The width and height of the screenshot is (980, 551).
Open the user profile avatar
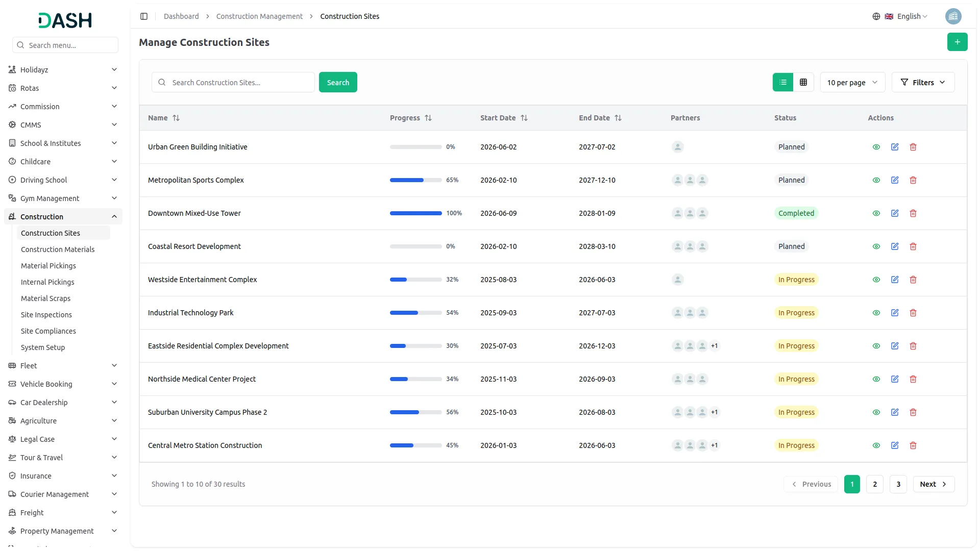point(953,16)
